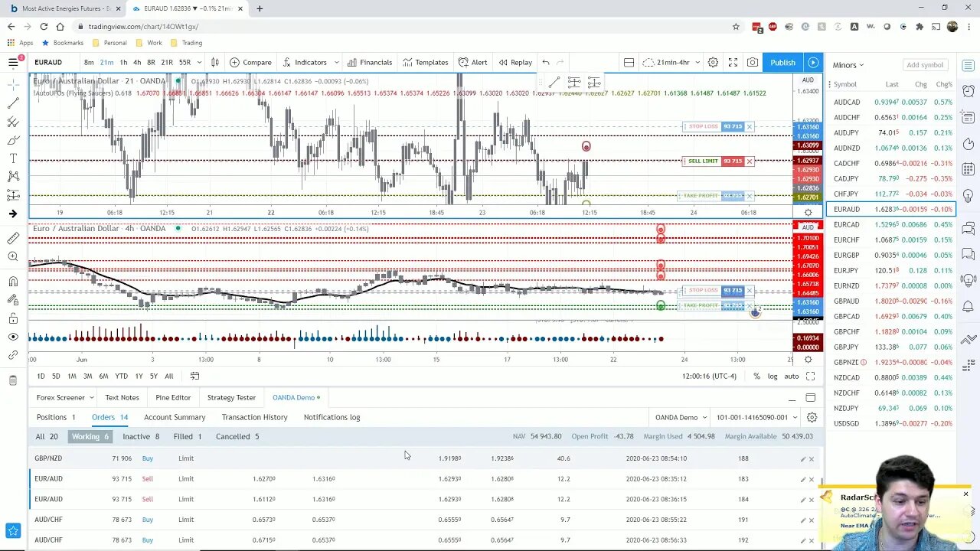Switch to the Account Summary tab
This screenshot has width=980, height=551.
point(175,417)
